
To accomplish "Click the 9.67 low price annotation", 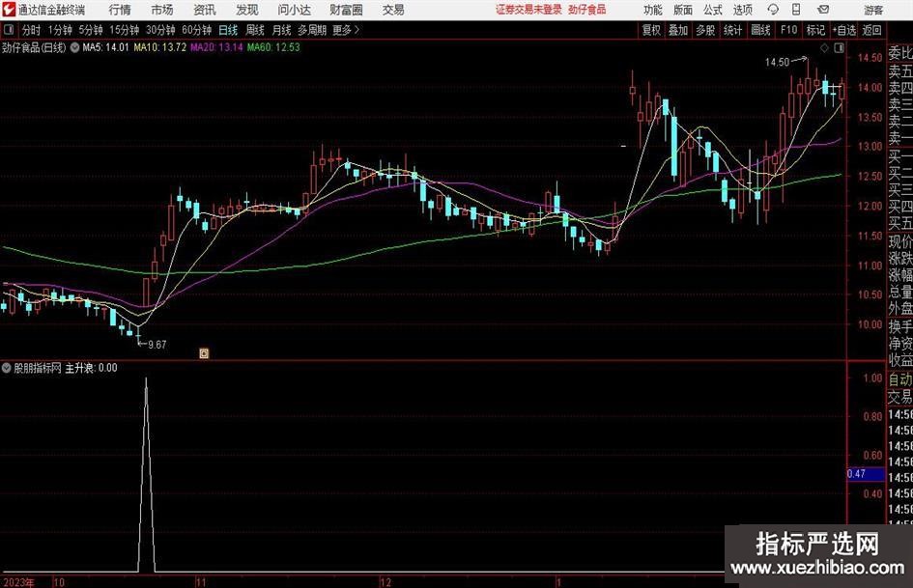I will coord(157,345).
